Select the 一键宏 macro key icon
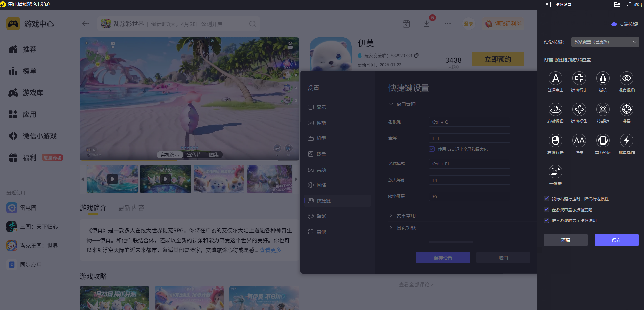The height and width of the screenshot is (310, 644). tap(555, 172)
